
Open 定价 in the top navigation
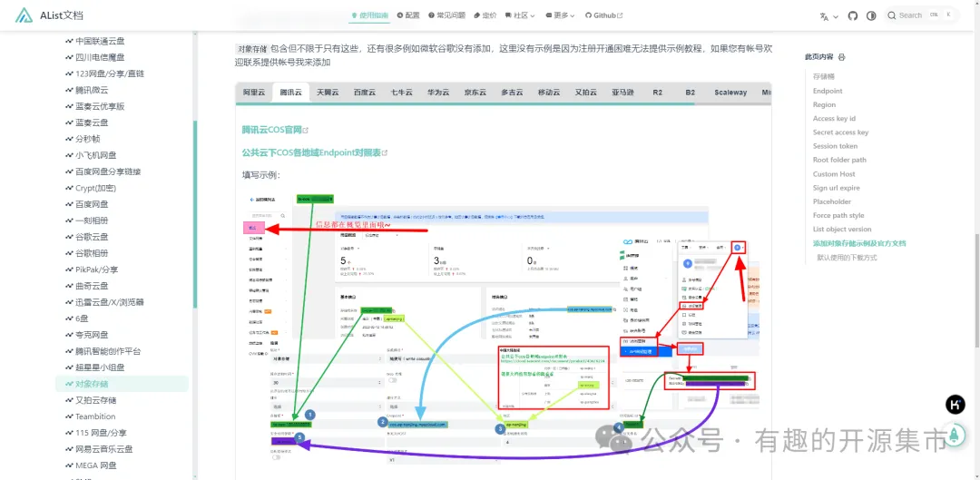coord(485,15)
